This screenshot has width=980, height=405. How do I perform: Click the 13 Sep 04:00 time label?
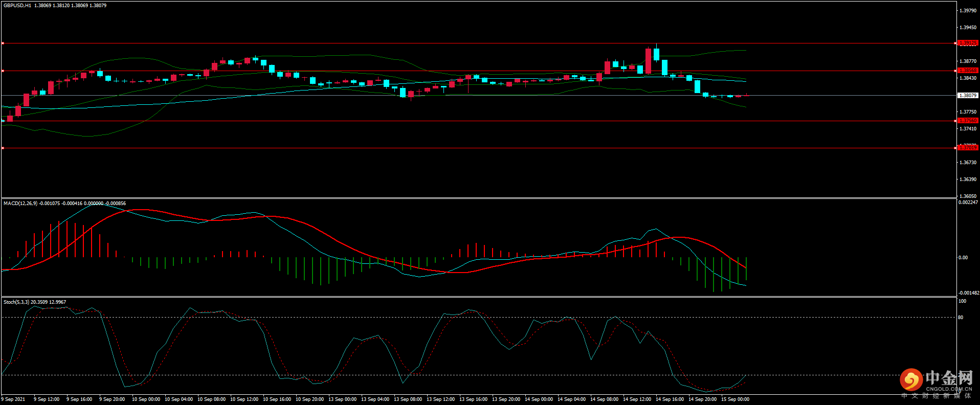pyautogui.click(x=375, y=399)
